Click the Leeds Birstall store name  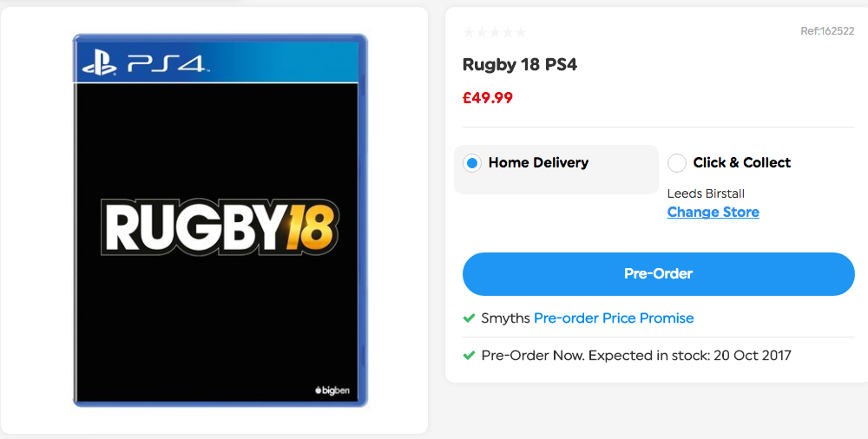point(706,193)
